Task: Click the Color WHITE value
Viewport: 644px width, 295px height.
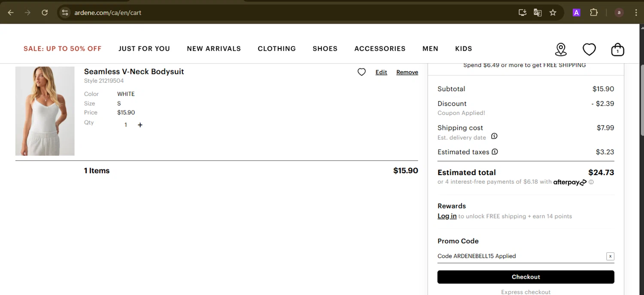Action: point(126,94)
